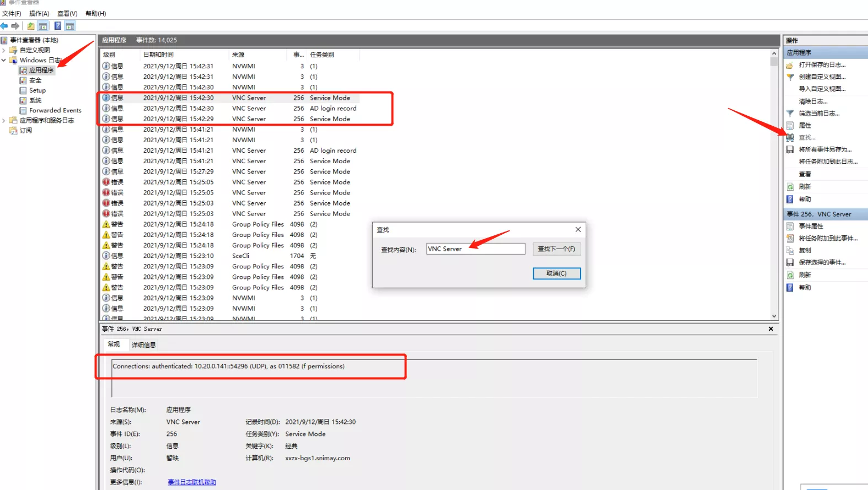868x490 pixels.
Task: Expand the 应用程序和服务日志 node
Action: tap(4, 120)
